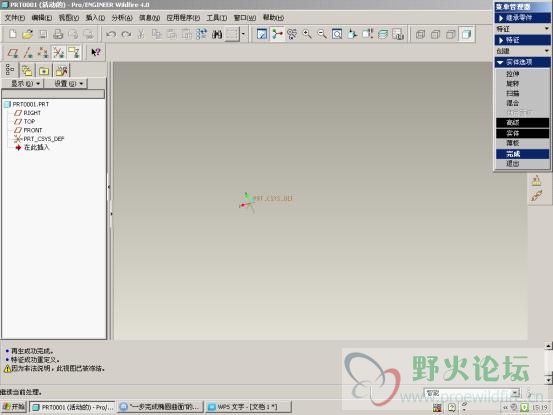The height and width of the screenshot is (415, 553).
Task: Click the Redo arrow icon
Action: [x=126, y=34]
